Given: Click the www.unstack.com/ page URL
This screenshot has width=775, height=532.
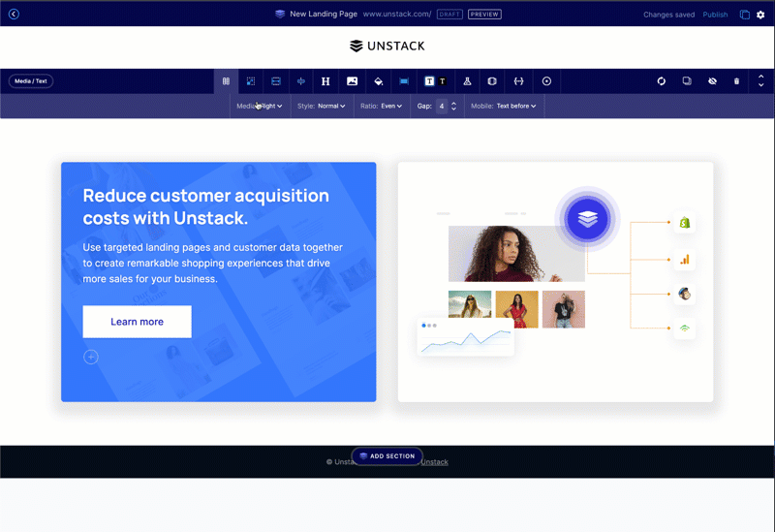Looking at the screenshot, I should click(x=397, y=14).
